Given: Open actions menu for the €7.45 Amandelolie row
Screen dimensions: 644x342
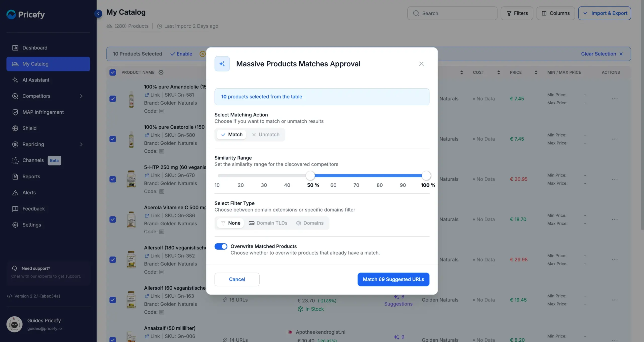Looking at the screenshot, I should click(615, 99).
